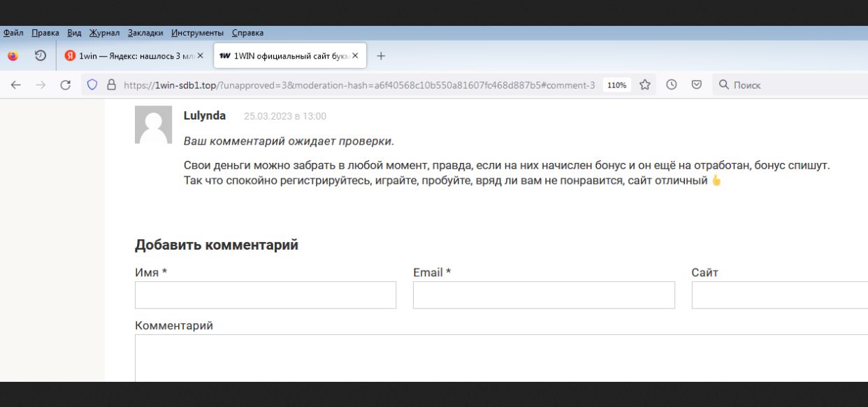Click the Комментарий text area
The width and height of the screenshot is (868, 407).
489,358
